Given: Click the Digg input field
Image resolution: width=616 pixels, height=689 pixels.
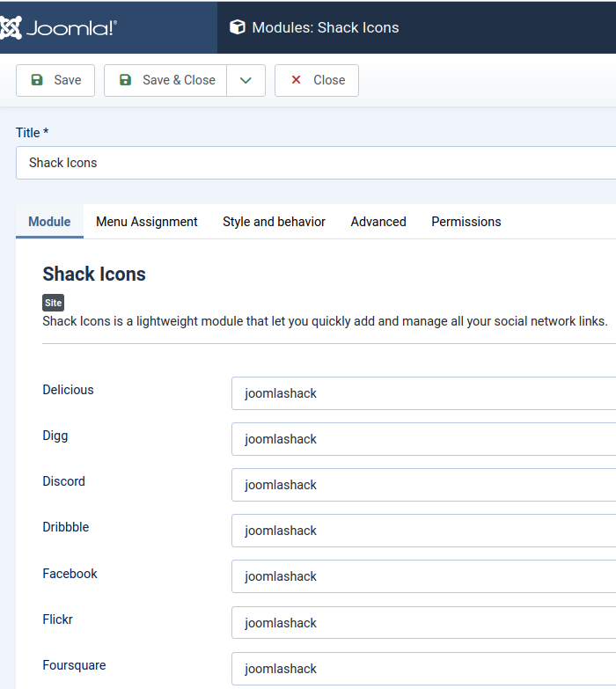Looking at the screenshot, I should click(423, 439).
